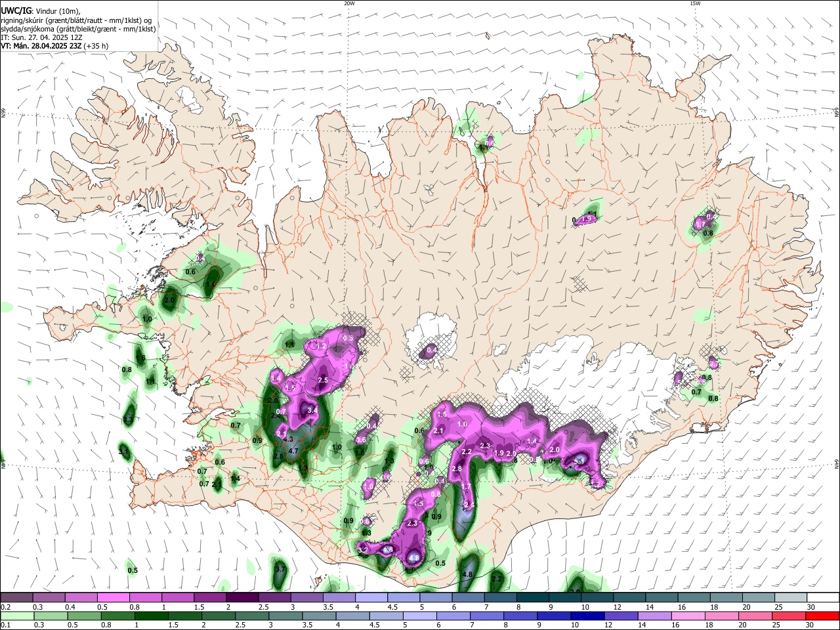Screen dimensions: 840x630
Task: Click the 20W longitude label
Action: [x=349, y=3]
